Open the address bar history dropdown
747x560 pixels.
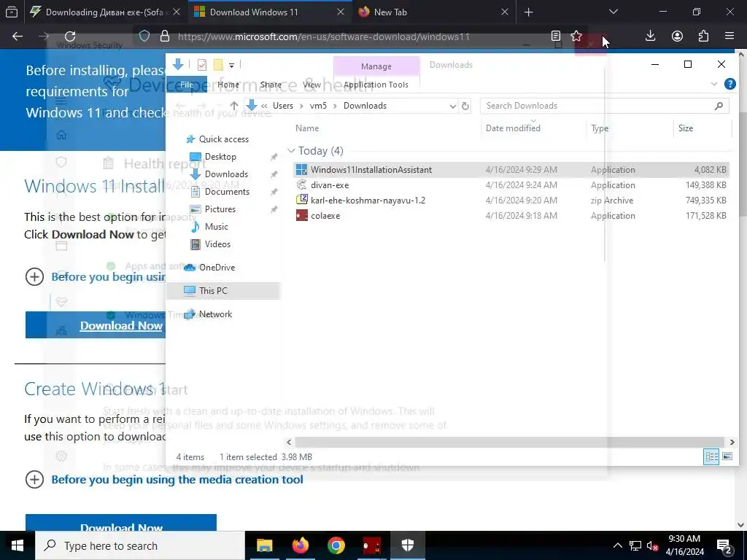[452, 106]
